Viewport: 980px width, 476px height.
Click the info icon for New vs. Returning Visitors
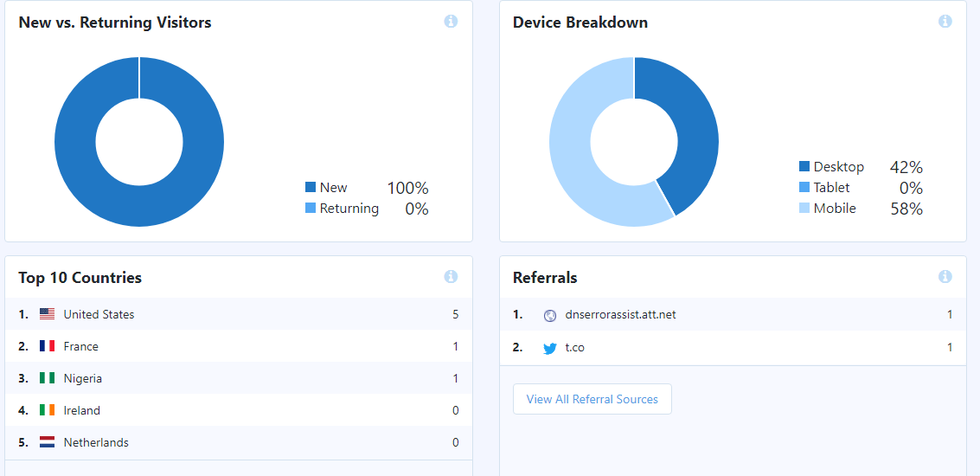pyautogui.click(x=451, y=22)
